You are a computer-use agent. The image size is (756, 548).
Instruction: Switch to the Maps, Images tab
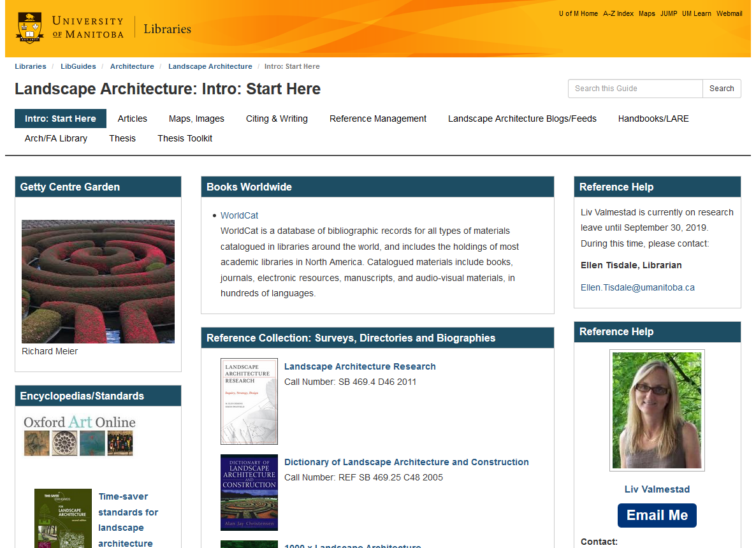(196, 119)
